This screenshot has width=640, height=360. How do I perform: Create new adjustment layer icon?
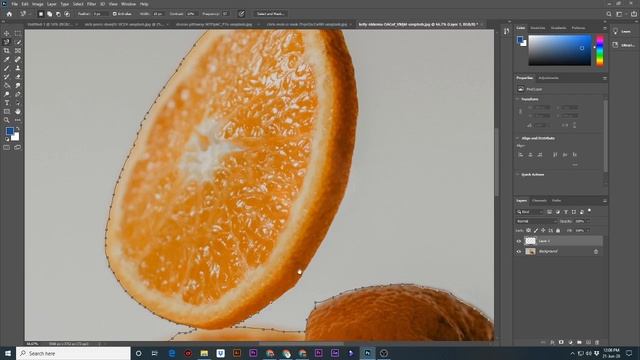coord(570,342)
